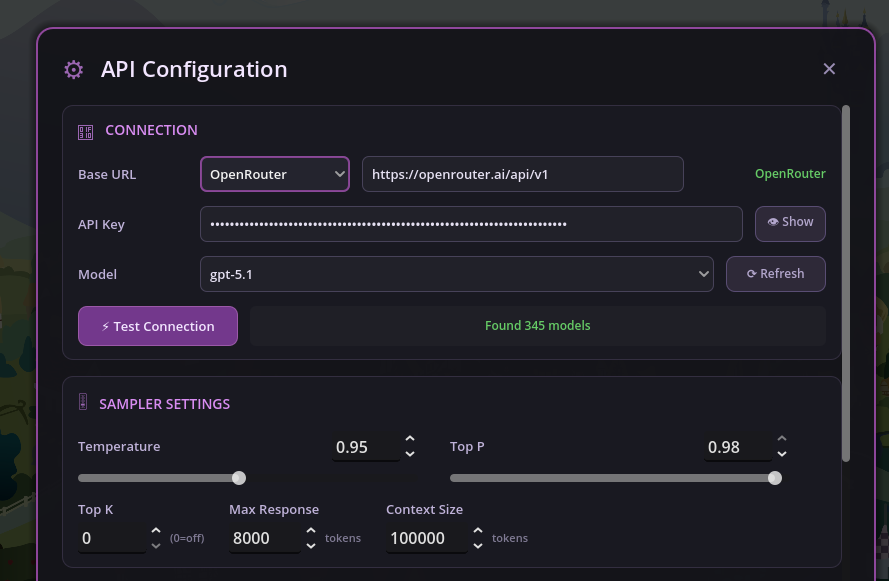Increase Temperature with the up arrow
The image size is (889, 581).
[x=410, y=440]
